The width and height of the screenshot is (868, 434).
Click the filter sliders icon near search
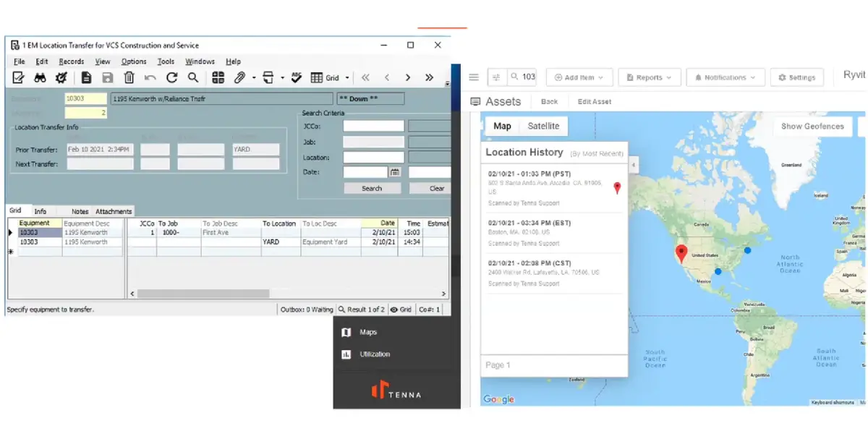coord(496,77)
